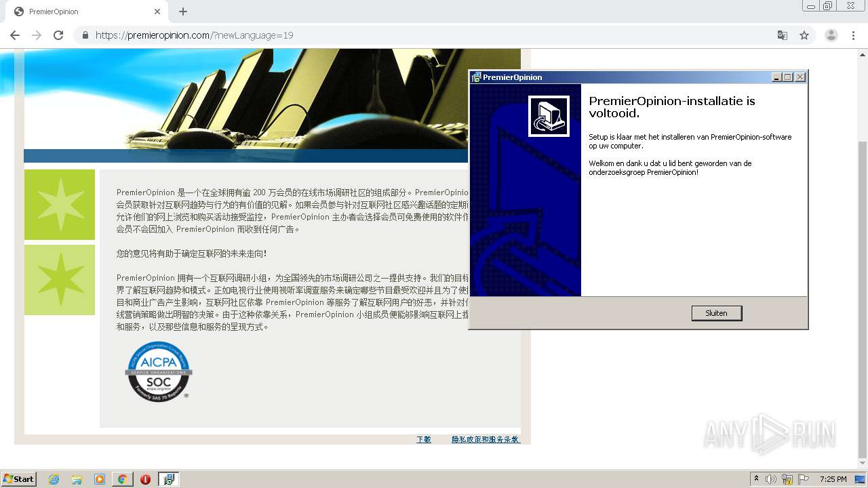This screenshot has height=488, width=868.
Task: Open the translate page icon
Action: pyautogui.click(x=783, y=35)
